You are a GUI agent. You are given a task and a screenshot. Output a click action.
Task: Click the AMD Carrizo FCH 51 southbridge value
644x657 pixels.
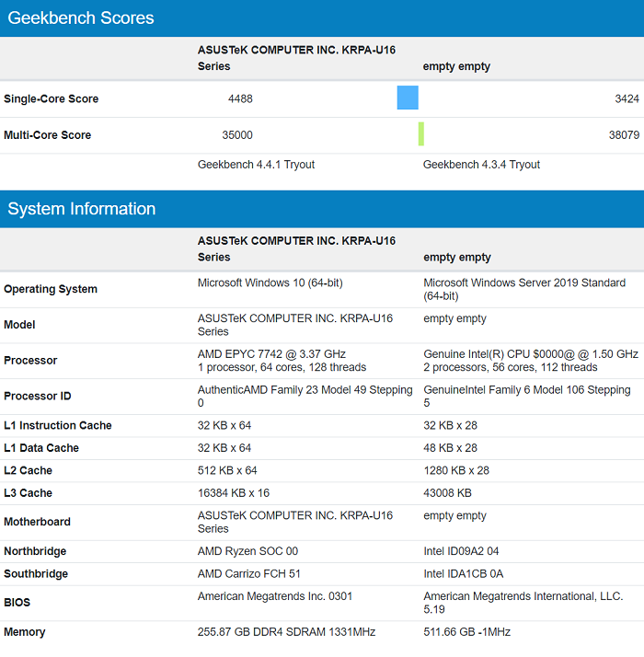pos(250,573)
